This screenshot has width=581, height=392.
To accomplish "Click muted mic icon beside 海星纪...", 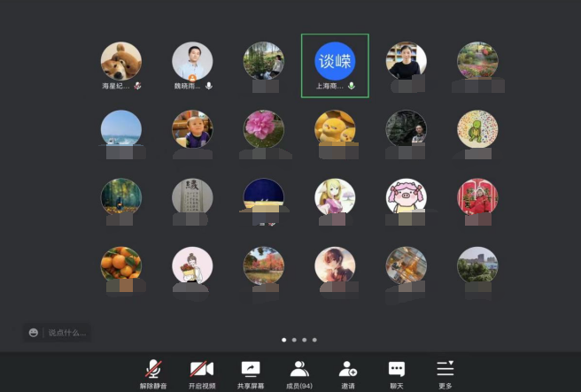I will [x=137, y=86].
